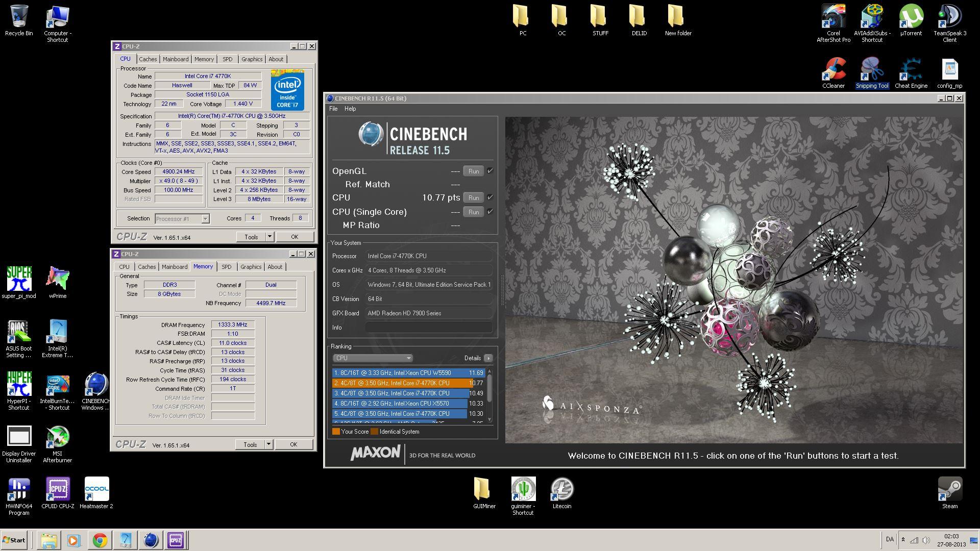Open Display Driver Uninstaller icon
This screenshot has height=551, width=980.
pos(19,444)
